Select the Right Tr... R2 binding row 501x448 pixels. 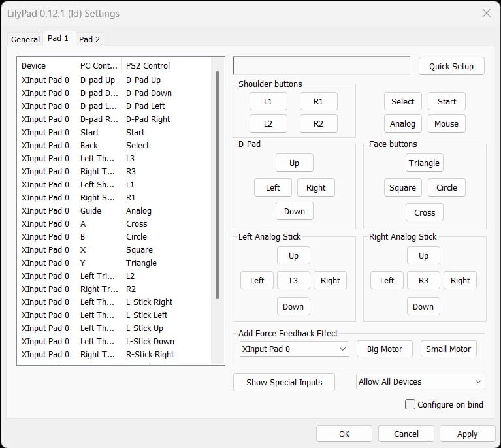tap(114, 289)
